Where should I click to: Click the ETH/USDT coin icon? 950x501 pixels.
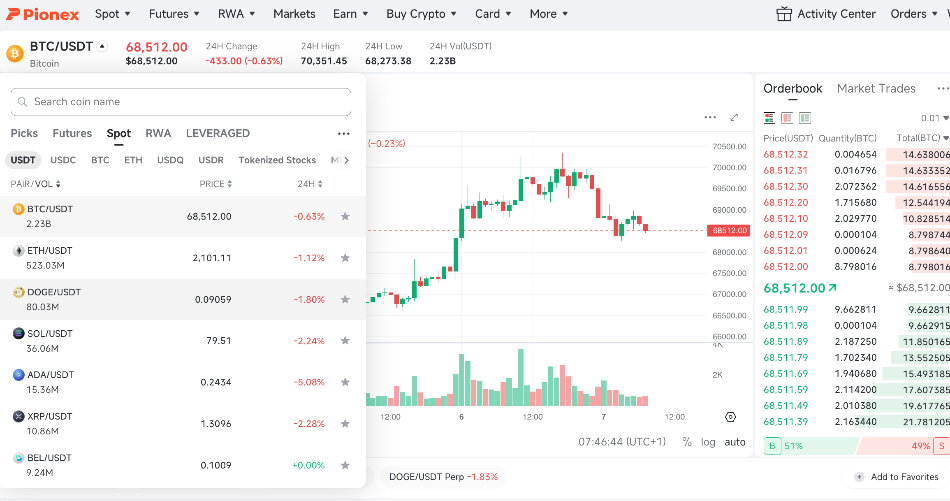click(x=19, y=250)
